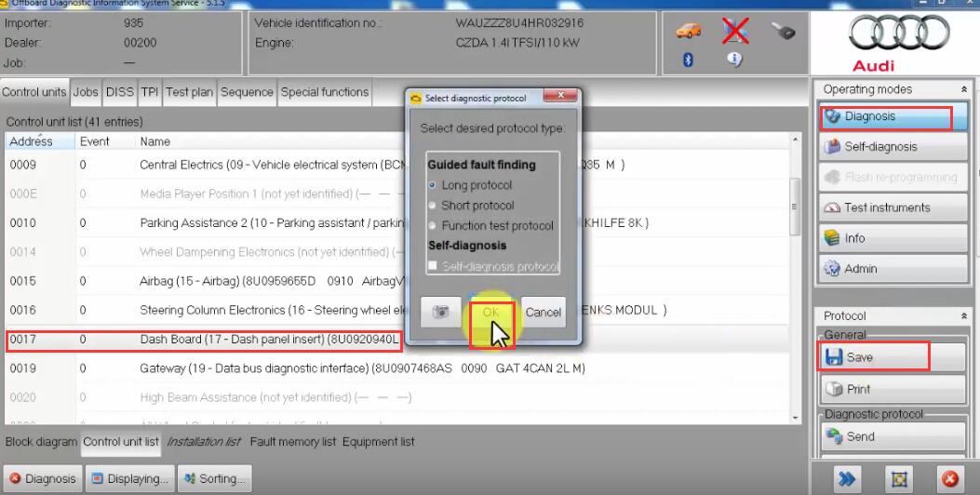Click the car connection status icon
Viewport: 980px width, 495px height.
pos(688,32)
